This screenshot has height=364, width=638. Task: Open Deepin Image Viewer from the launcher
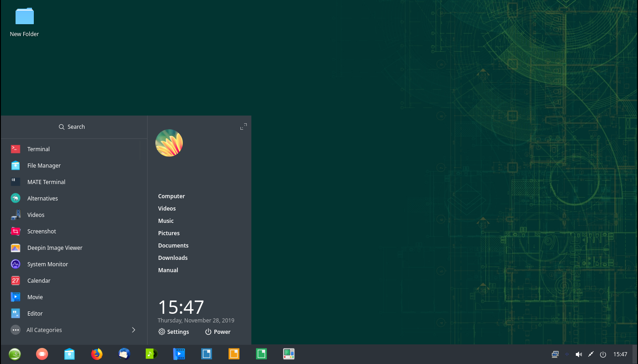(x=55, y=248)
